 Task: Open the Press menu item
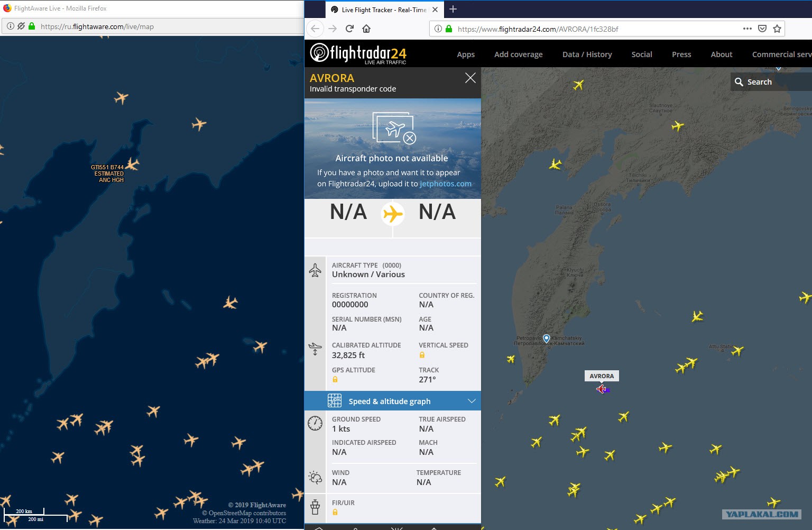(x=681, y=54)
